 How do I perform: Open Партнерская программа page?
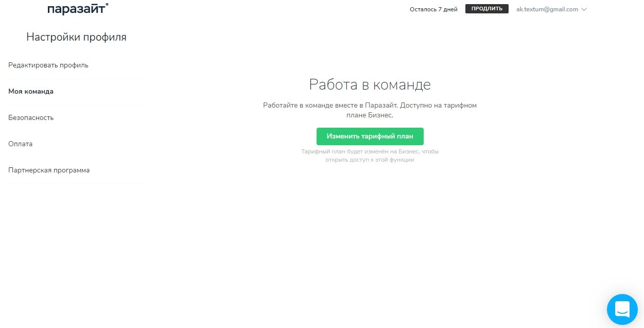[x=49, y=170]
